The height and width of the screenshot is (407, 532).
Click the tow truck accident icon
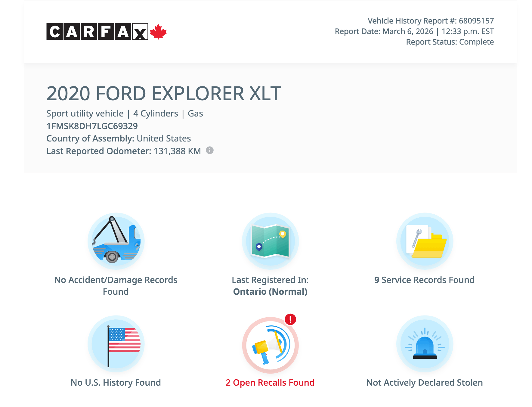[116, 241]
